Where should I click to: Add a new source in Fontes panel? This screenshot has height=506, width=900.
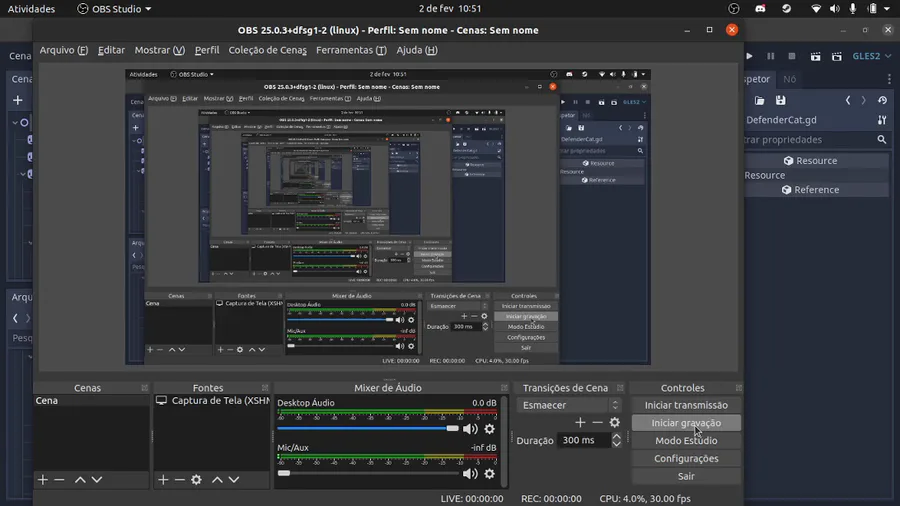click(x=163, y=480)
